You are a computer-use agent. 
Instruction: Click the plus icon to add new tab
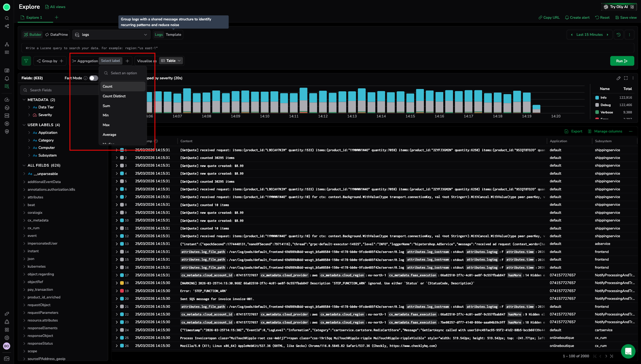(57, 17)
